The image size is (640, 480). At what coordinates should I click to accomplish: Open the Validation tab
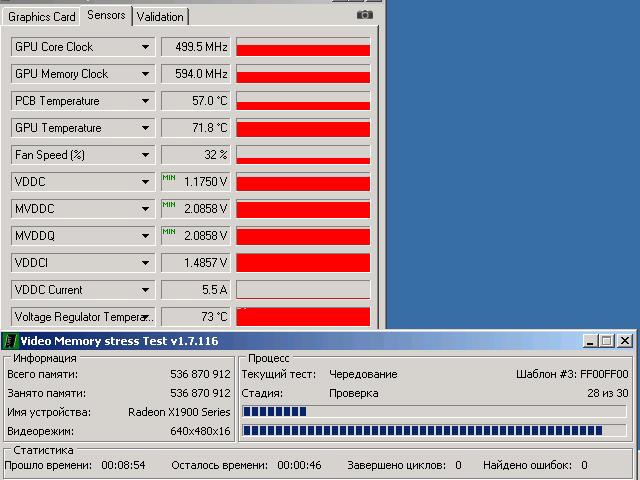160,17
